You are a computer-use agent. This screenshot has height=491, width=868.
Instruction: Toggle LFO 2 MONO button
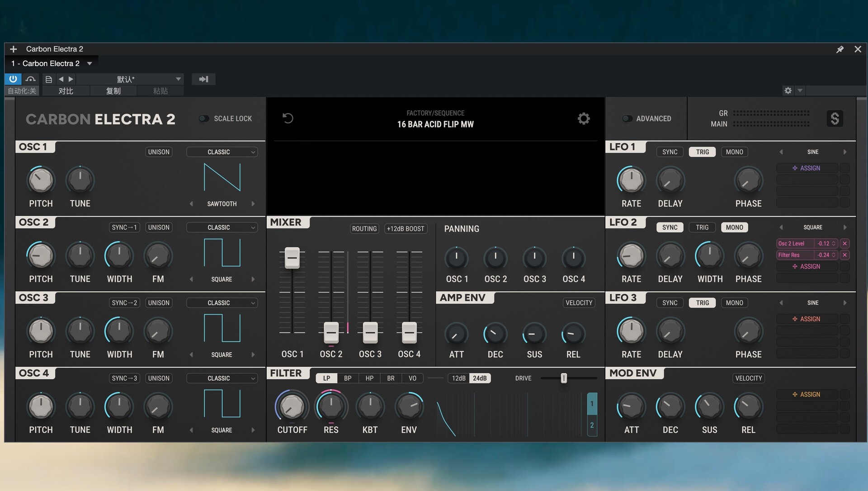pyautogui.click(x=734, y=227)
